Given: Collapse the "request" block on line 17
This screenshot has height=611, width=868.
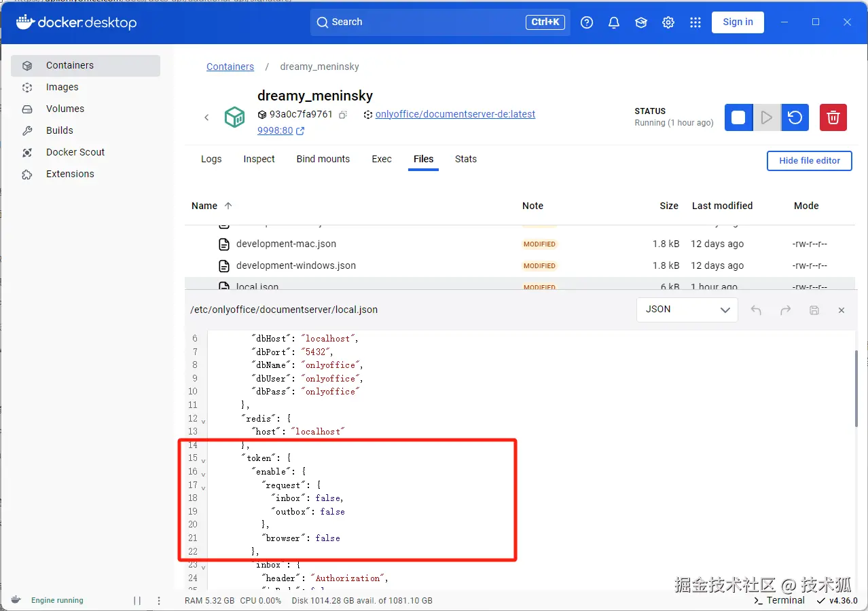Looking at the screenshot, I should click(203, 487).
